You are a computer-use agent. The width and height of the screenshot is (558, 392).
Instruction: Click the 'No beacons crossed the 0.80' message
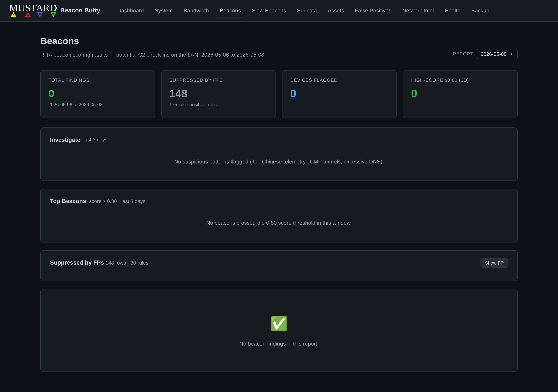[x=279, y=223]
